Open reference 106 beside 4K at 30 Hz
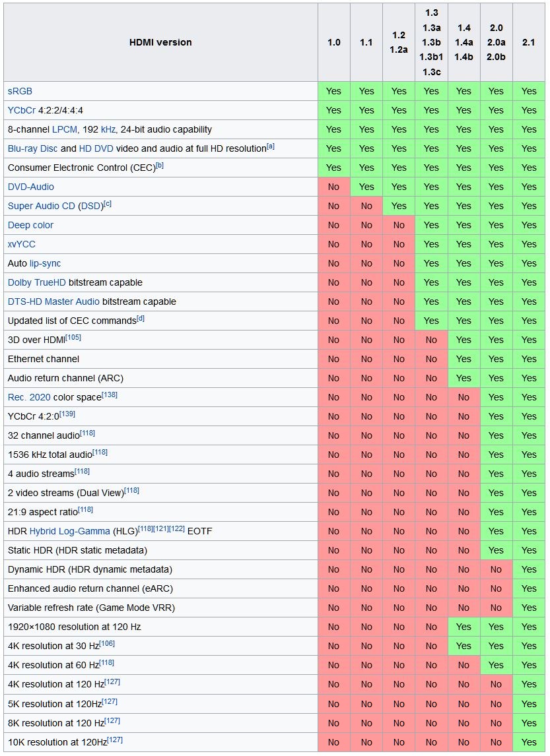 point(107,643)
